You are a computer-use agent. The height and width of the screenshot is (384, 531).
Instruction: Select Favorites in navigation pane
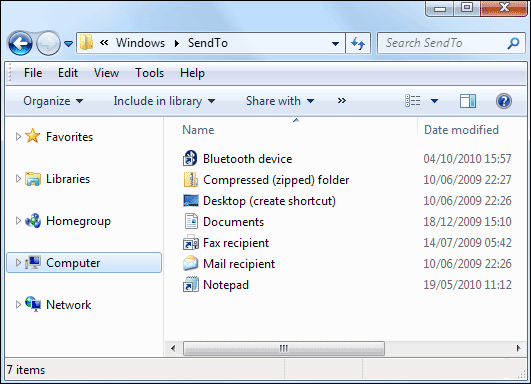[x=69, y=137]
